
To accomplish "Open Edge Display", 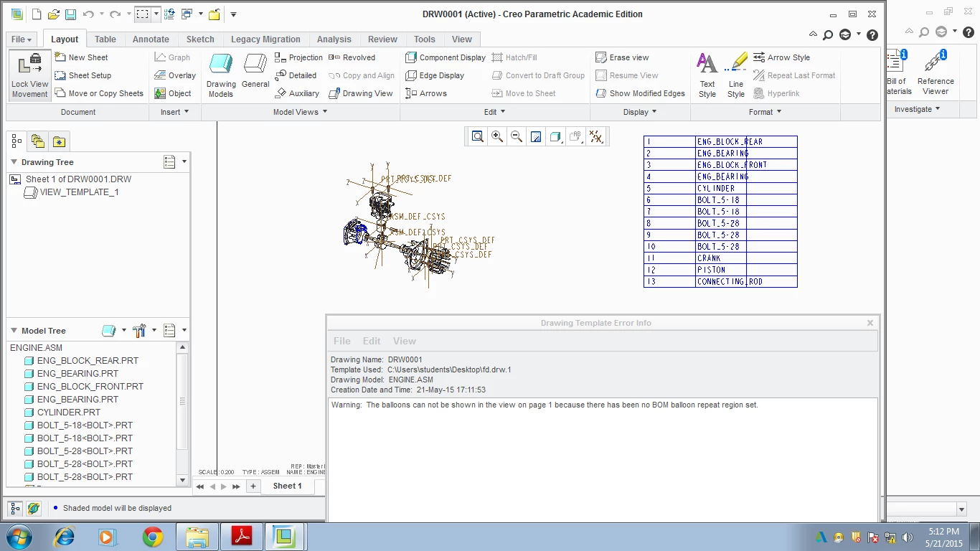I will tap(435, 75).
